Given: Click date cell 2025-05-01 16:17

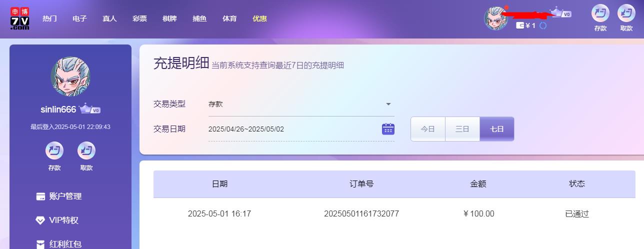Looking at the screenshot, I should pos(219,214).
